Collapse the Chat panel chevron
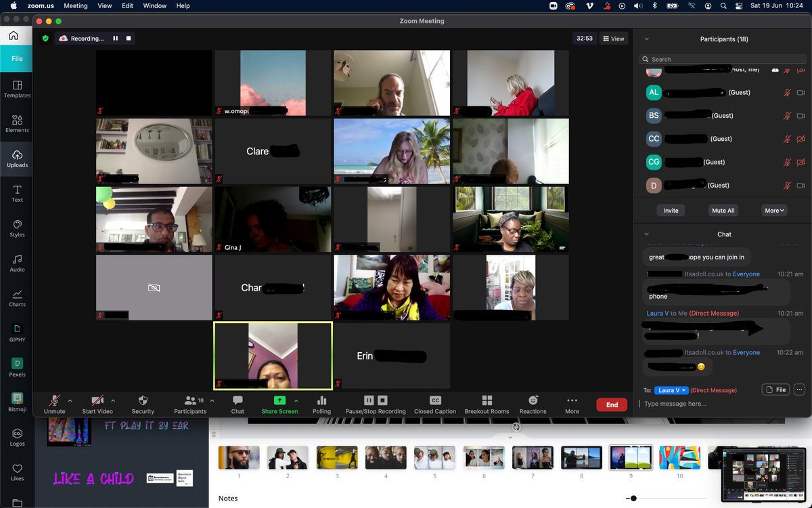This screenshot has width=812, height=508. point(646,234)
